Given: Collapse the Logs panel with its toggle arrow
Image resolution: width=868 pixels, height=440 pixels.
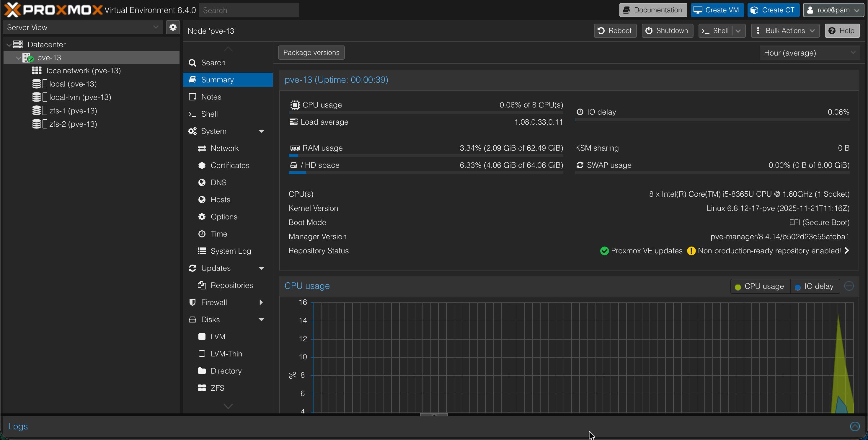Looking at the screenshot, I should [855, 426].
